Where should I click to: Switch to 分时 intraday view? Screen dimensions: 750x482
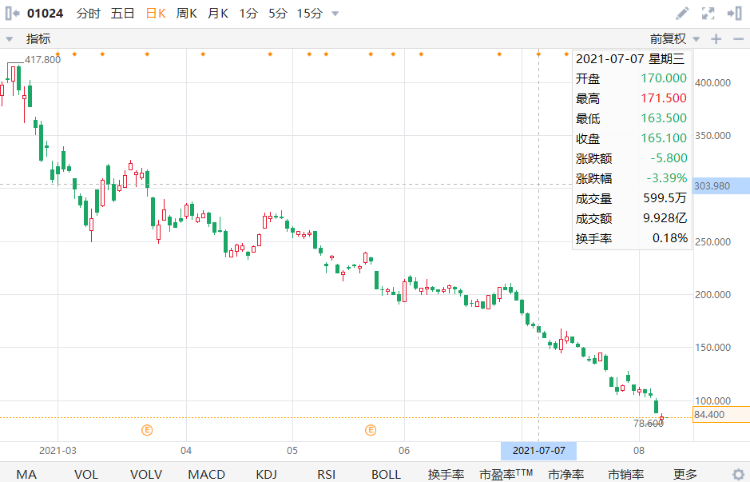88,13
